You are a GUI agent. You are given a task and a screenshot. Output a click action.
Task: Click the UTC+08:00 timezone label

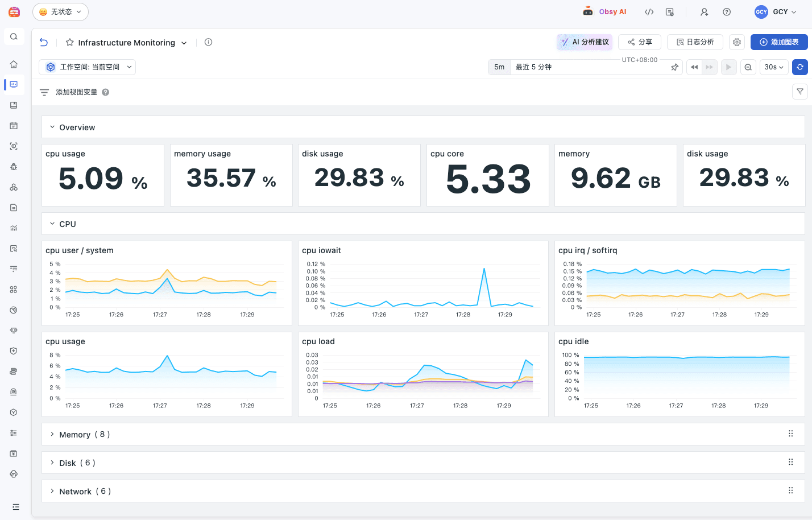[640, 60]
